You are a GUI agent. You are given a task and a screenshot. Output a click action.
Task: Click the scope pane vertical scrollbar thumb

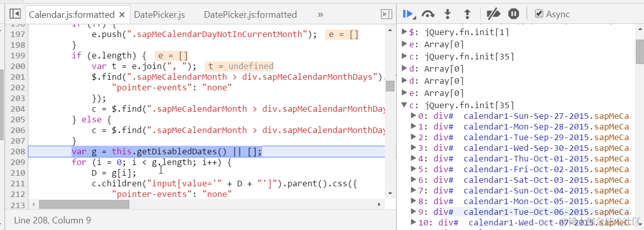(639, 52)
